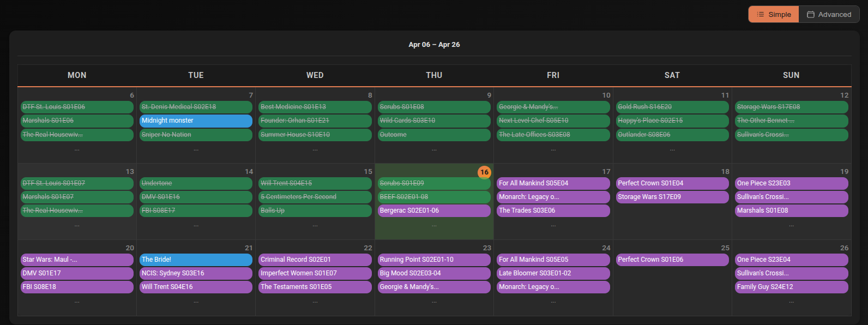Open Sniper No Nation entry
Screen dimensions: 868x325
coord(196,135)
